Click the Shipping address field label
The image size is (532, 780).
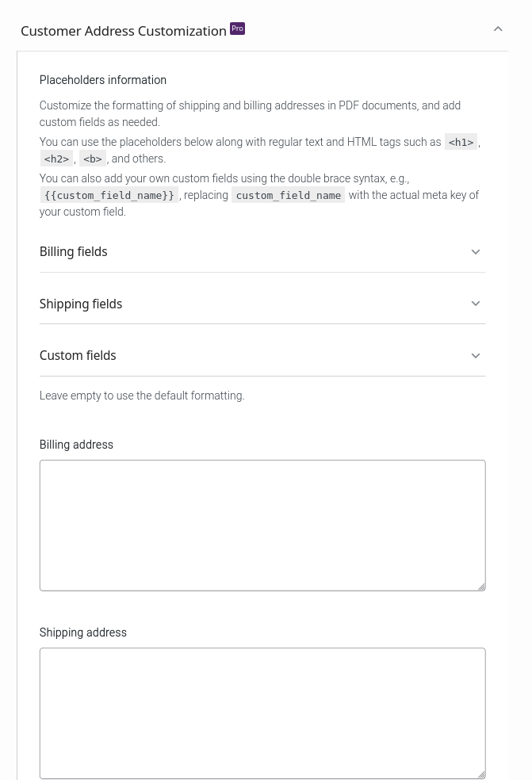pos(83,633)
